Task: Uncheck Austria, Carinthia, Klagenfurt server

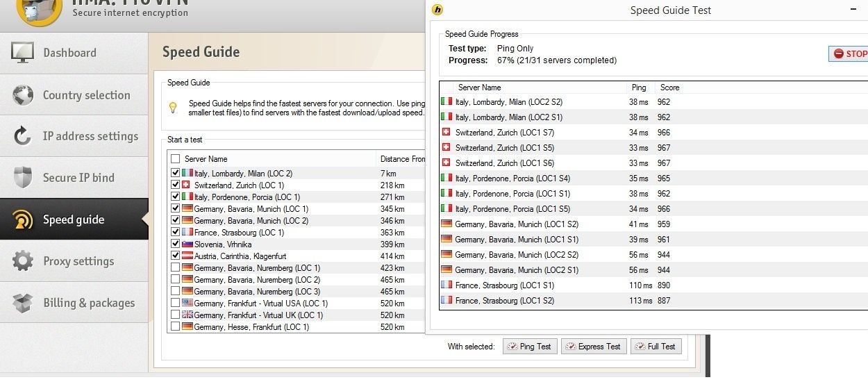Action: click(175, 256)
